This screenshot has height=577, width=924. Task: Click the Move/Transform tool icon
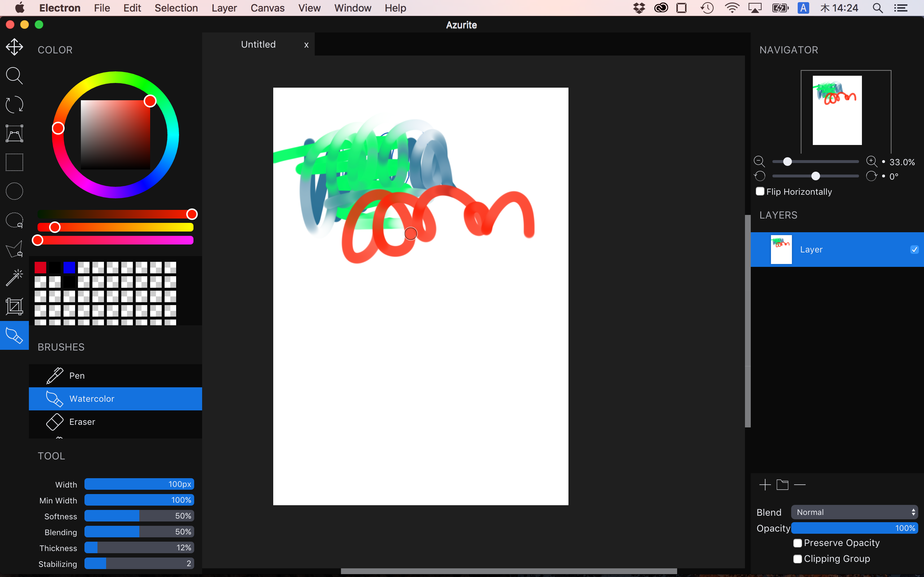pos(14,47)
